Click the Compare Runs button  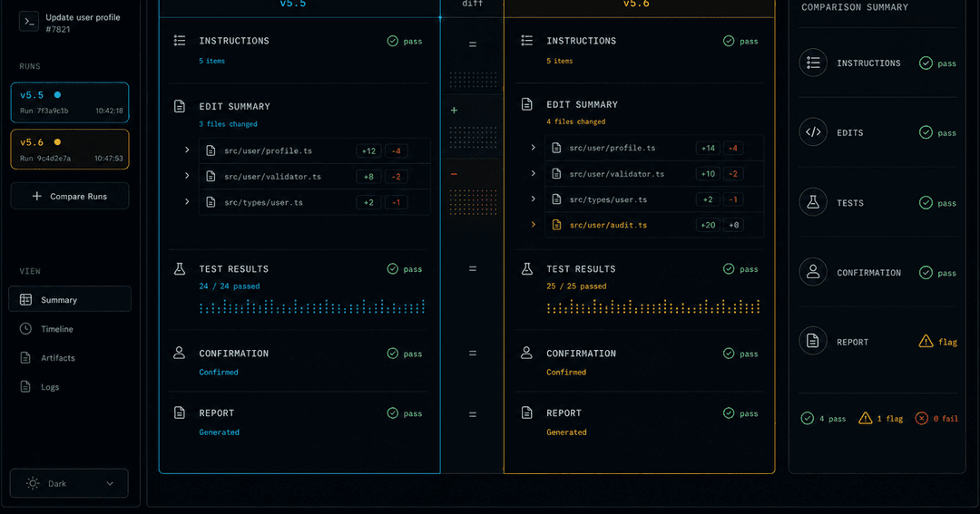tap(70, 196)
